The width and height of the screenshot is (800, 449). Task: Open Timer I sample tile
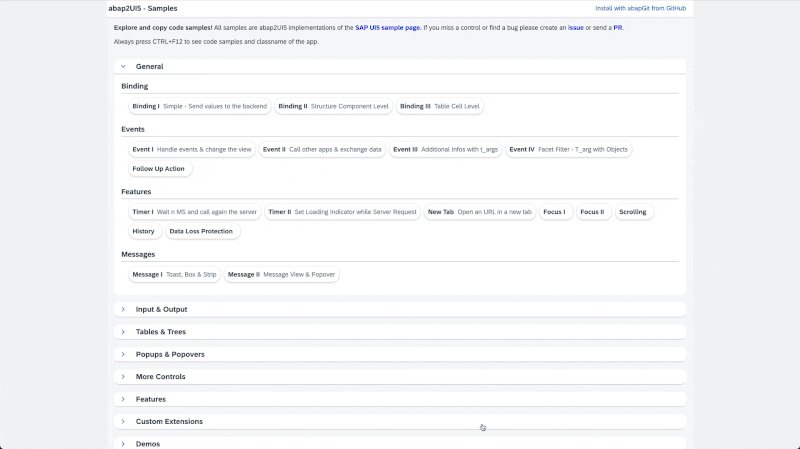pos(194,212)
